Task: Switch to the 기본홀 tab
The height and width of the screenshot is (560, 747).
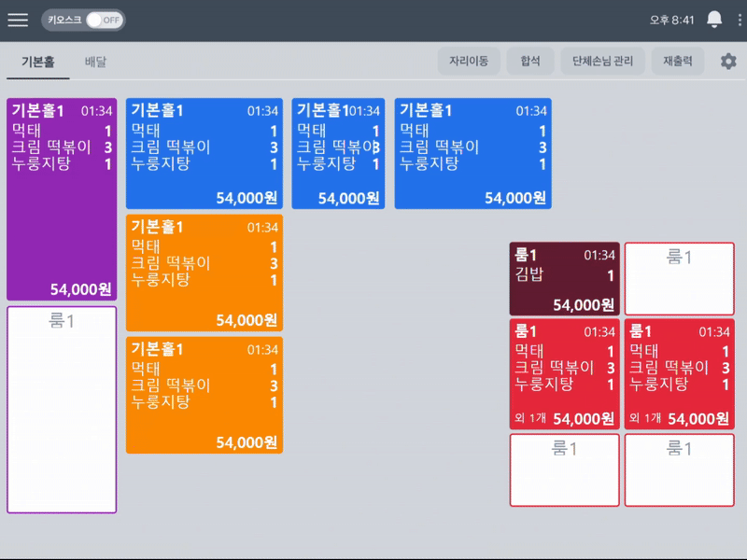Action: tap(38, 62)
